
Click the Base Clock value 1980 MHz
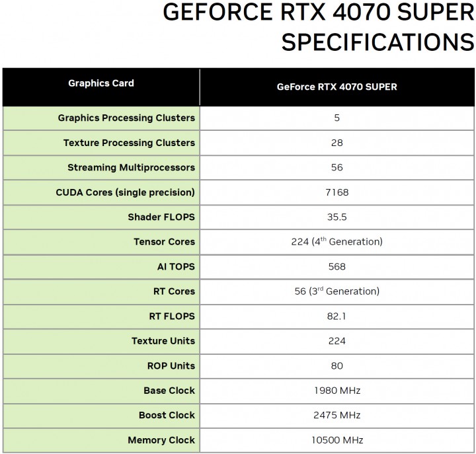[337, 391]
